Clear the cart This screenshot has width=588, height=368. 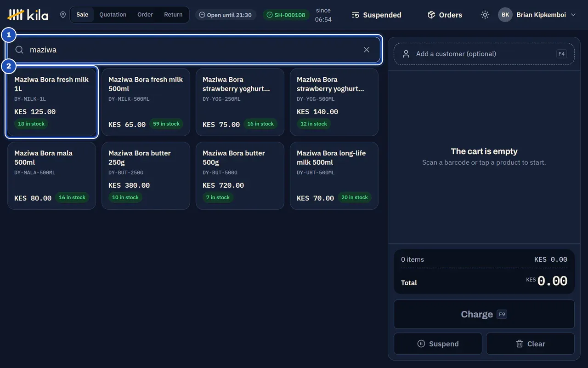530,344
